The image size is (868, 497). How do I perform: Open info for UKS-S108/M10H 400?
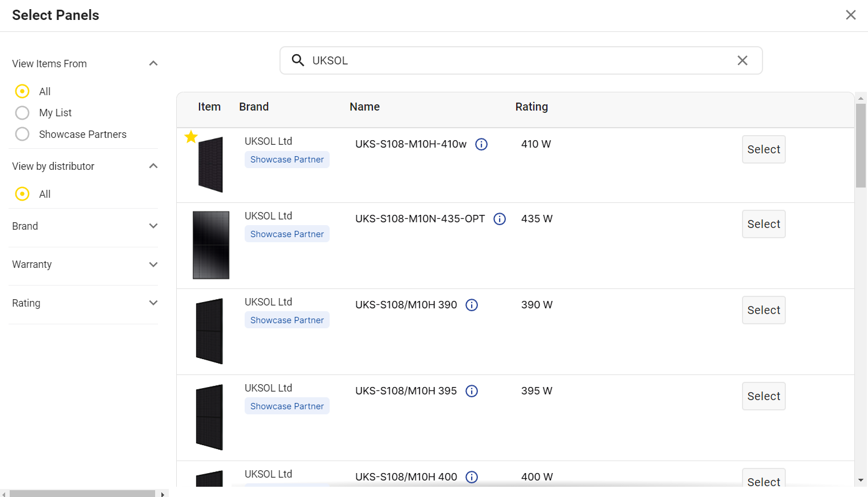tap(472, 477)
